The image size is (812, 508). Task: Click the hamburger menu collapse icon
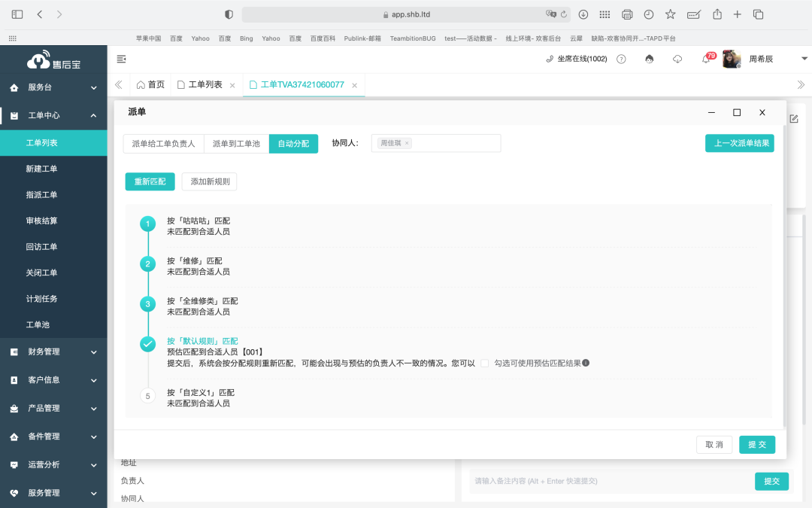tap(121, 59)
